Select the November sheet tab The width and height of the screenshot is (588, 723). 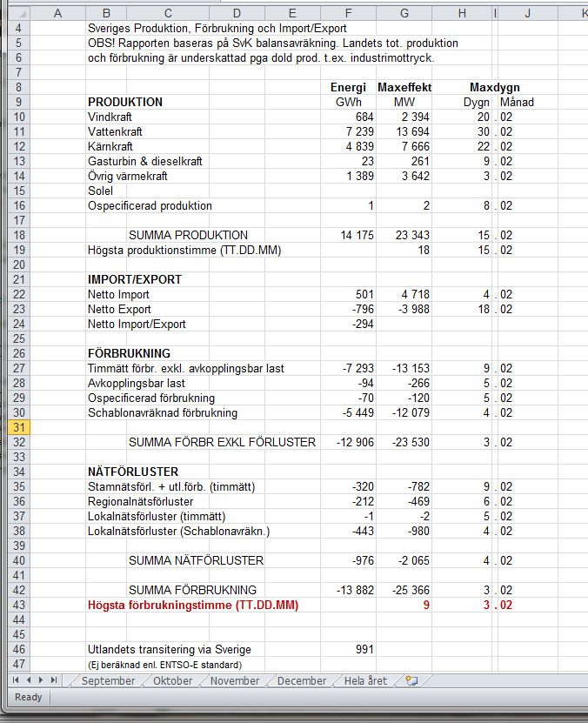[x=235, y=680]
